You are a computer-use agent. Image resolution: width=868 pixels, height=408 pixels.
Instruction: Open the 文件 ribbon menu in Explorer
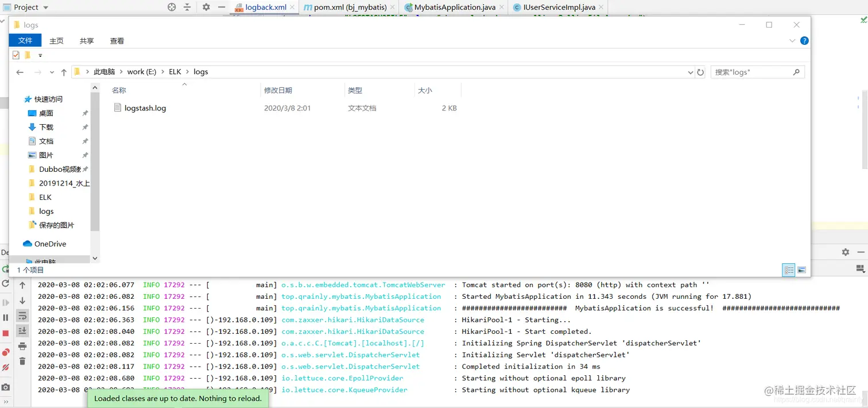[x=25, y=40]
